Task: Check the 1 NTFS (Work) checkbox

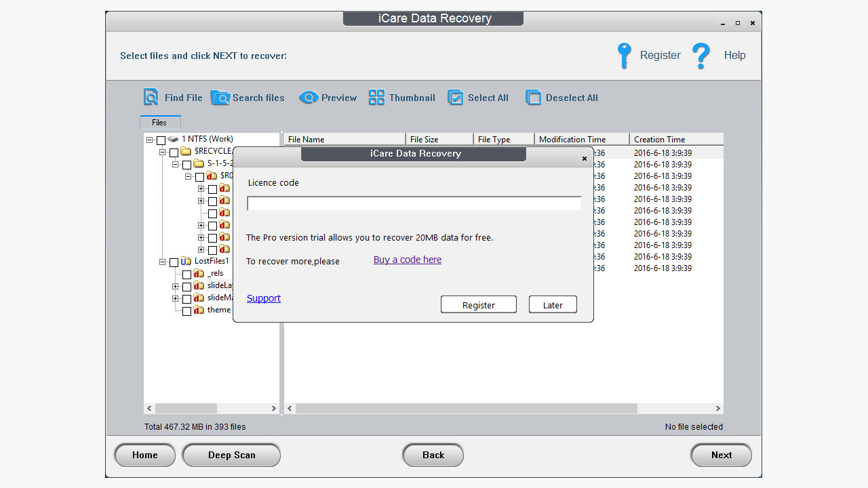Action: point(161,140)
